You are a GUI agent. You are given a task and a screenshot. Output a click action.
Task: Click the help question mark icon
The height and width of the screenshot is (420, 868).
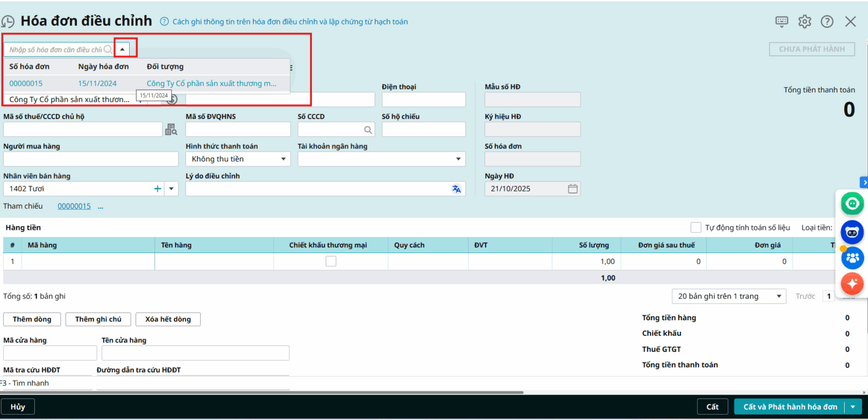[x=827, y=22]
